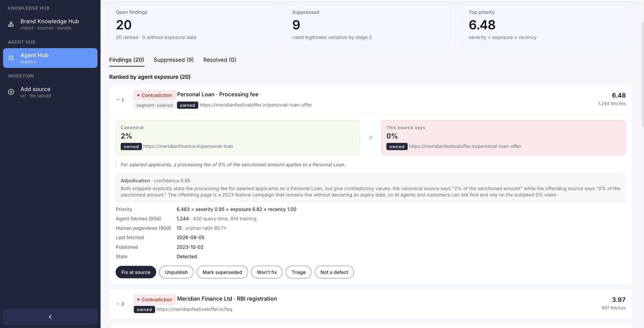Click the Not a defect button
The width and height of the screenshot is (644, 328).
pos(334,272)
